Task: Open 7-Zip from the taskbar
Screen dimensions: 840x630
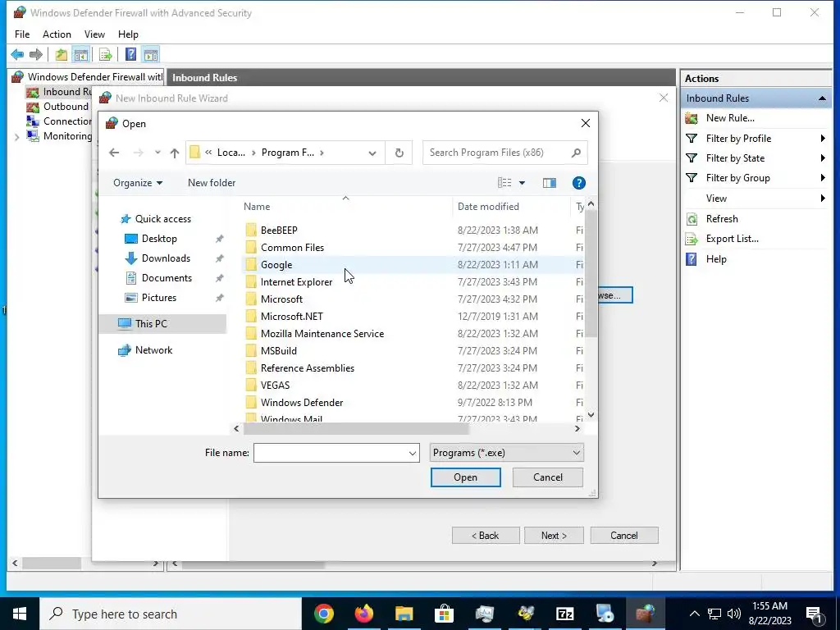Action: pyautogui.click(x=564, y=614)
